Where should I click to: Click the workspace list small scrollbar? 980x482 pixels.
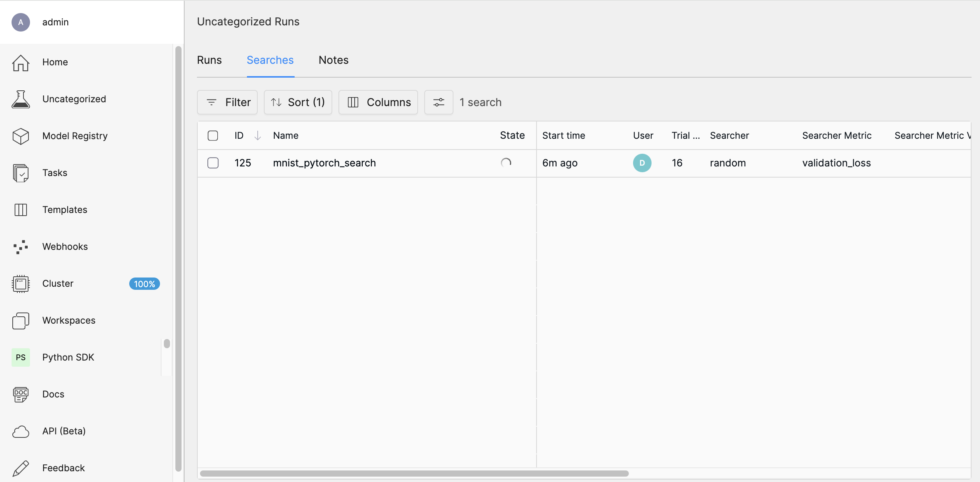pyautogui.click(x=167, y=344)
